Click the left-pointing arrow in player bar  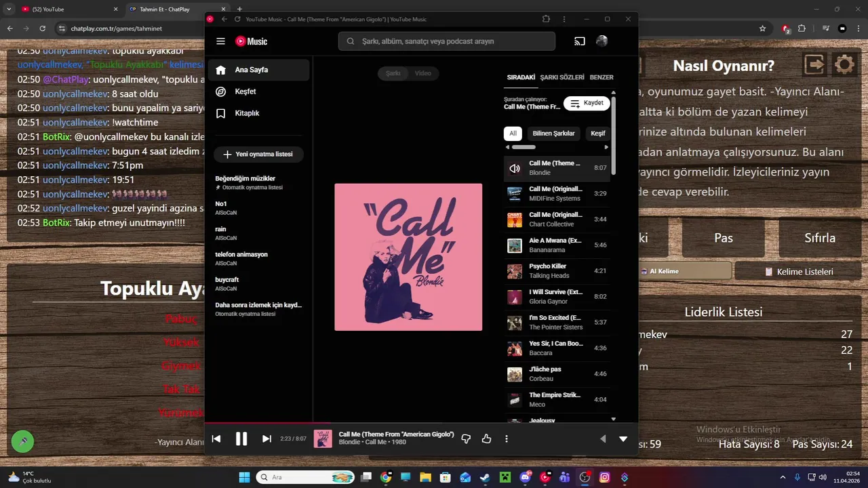pyautogui.click(x=603, y=439)
